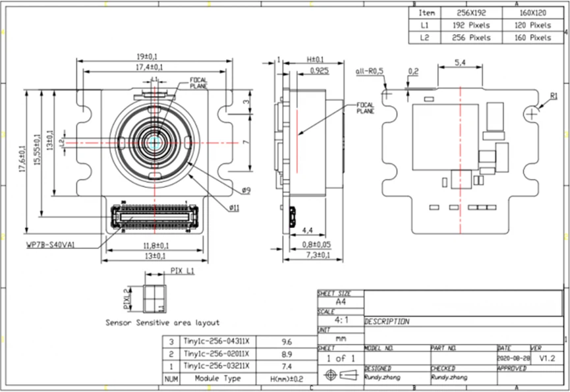This screenshot has height=392, width=570.
Task: Select the Tiny1c-256-03211X module row
Action: pyautogui.click(x=240, y=366)
